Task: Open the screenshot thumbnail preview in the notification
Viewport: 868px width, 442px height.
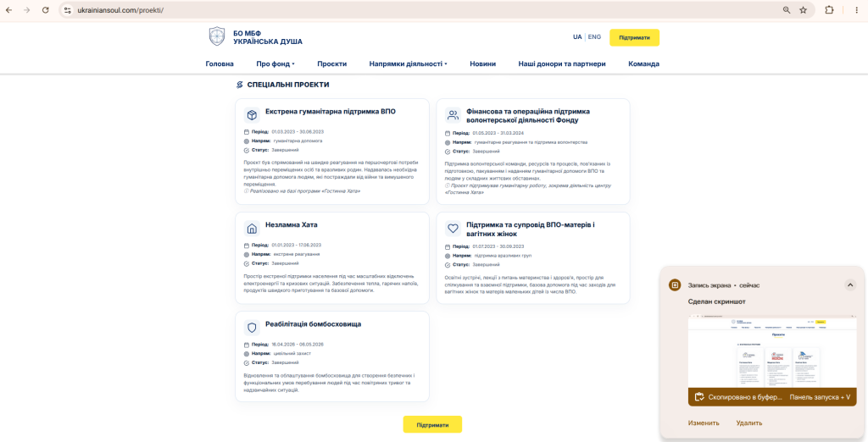Action: tap(772, 352)
